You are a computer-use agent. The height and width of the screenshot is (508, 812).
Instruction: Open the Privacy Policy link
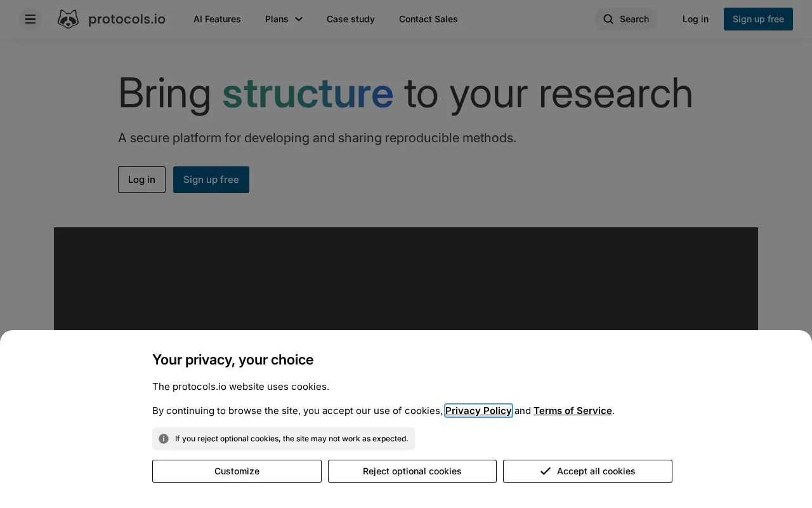click(478, 411)
